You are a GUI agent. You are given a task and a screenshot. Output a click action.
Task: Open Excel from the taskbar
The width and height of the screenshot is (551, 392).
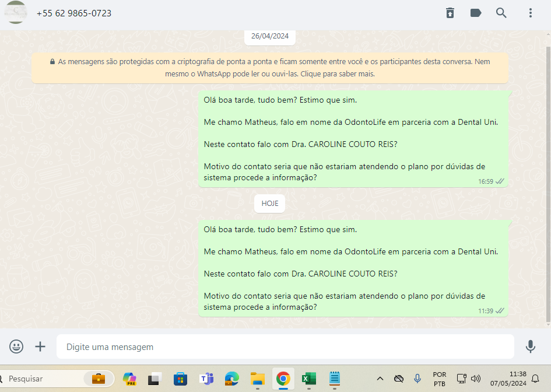click(x=309, y=379)
